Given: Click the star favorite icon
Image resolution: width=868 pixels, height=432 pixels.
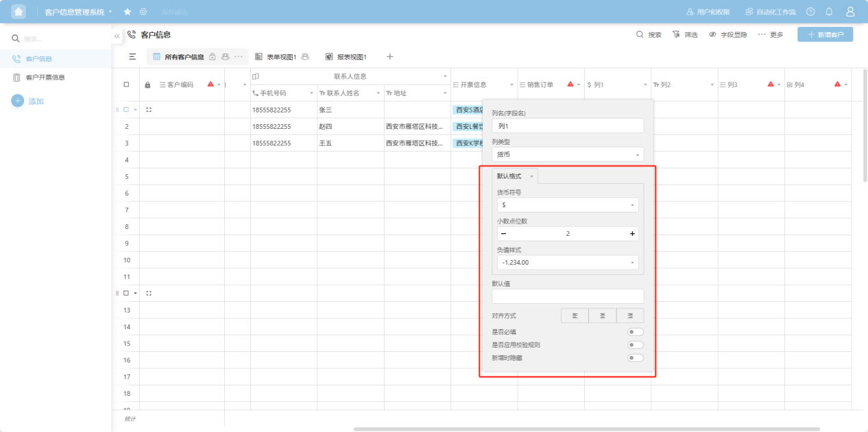Looking at the screenshot, I should tap(128, 12).
